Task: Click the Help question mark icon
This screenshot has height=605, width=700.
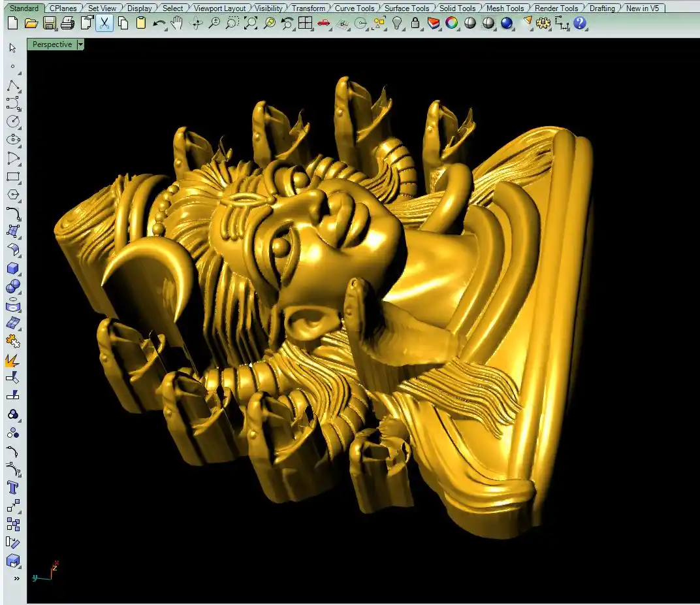Action: [580, 24]
